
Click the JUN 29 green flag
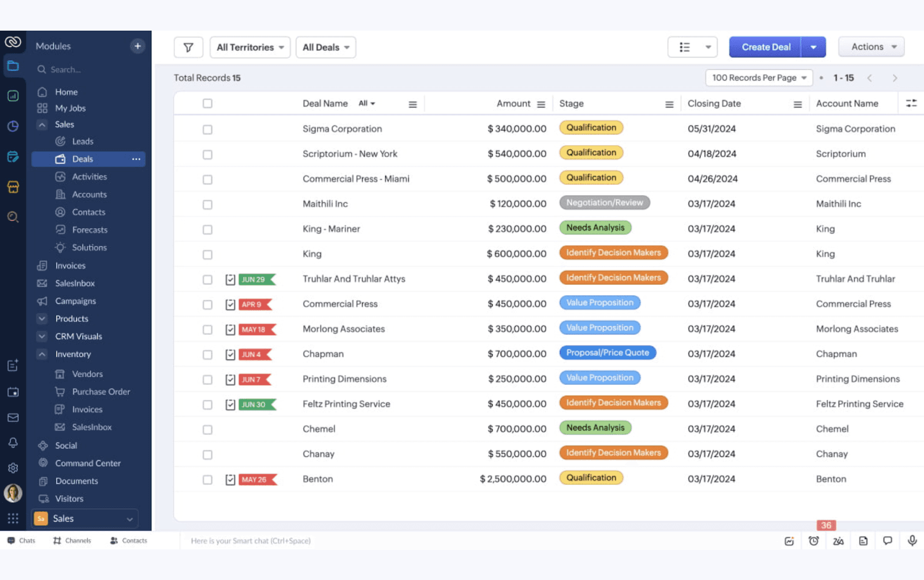point(256,280)
